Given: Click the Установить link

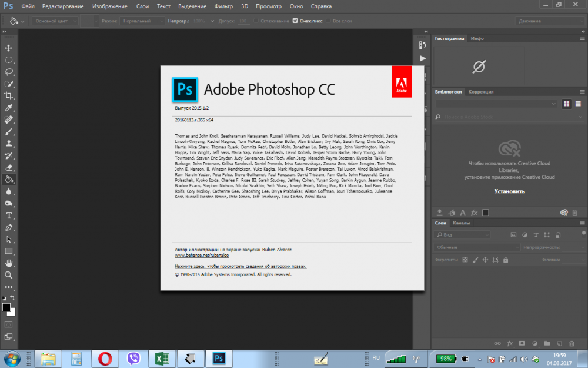Looking at the screenshot, I should (509, 191).
